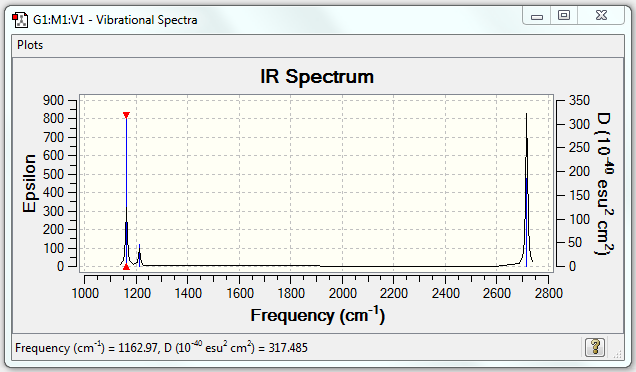Viewport: 636px width, 372px height.
Task: Open the Plots menu
Action: (30, 45)
